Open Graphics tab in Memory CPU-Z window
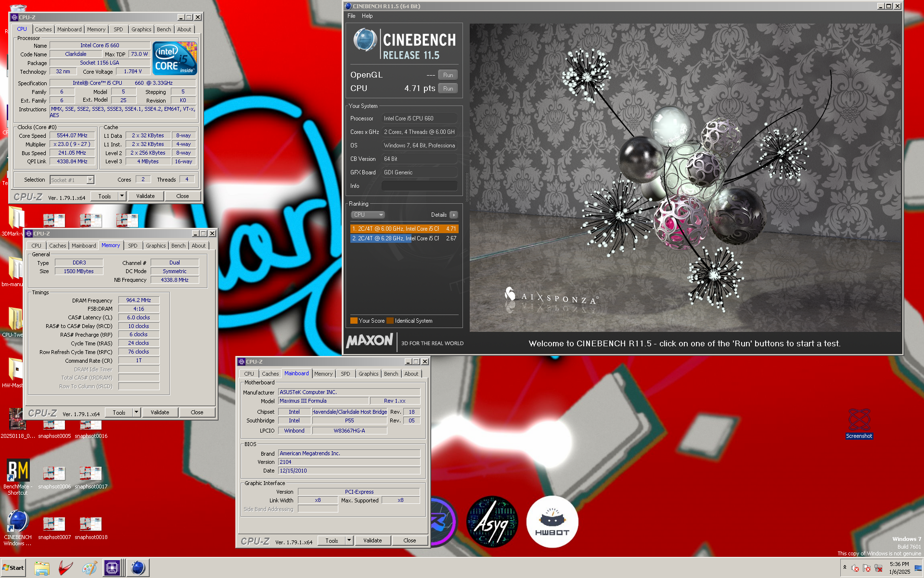This screenshot has height=578, width=924. pos(155,246)
